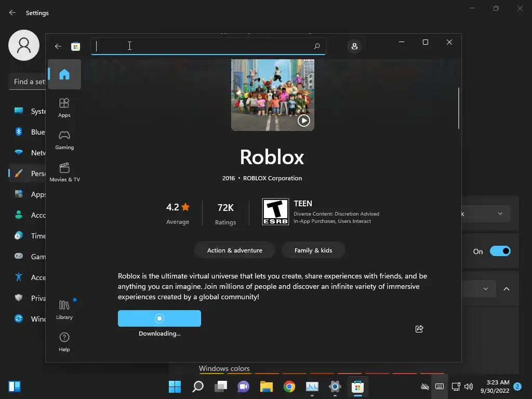The image size is (532, 399).
Task: Open Gaming in the Settings sidebar
Action: pos(27,257)
